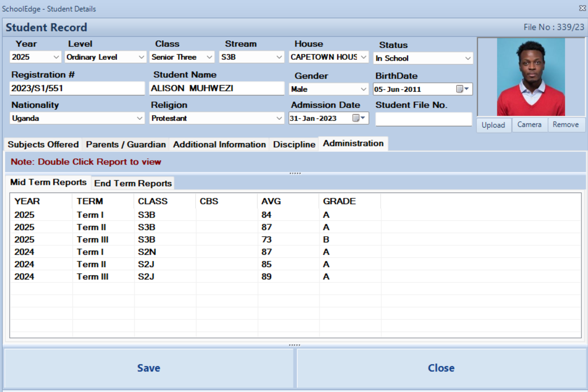Screen dimensions: 588x392
Task: Click the Camera button
Action: 529,124
